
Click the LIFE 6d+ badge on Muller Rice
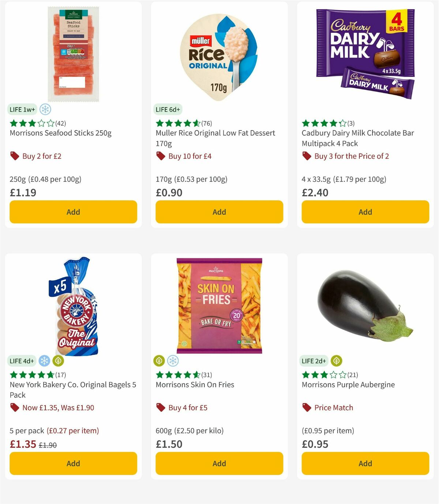click(x=168, y=109)
